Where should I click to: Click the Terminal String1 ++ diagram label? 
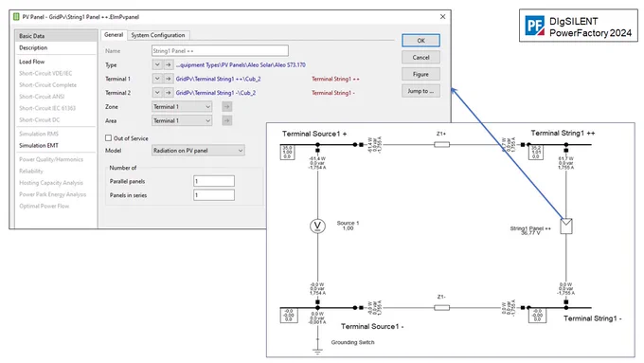tap(563, 134)
